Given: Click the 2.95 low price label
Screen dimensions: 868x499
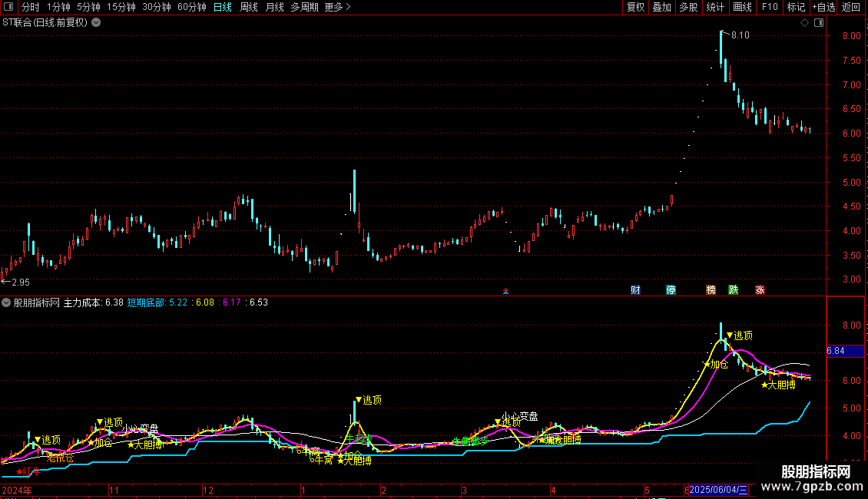Looking at the screenshot, I should click(x=21, y=283).
